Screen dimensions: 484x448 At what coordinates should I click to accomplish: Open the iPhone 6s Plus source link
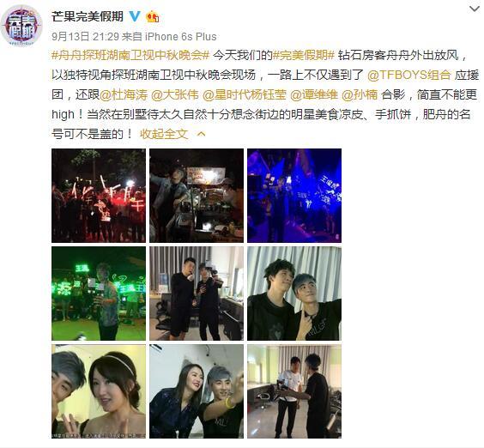tap(180, 37)
